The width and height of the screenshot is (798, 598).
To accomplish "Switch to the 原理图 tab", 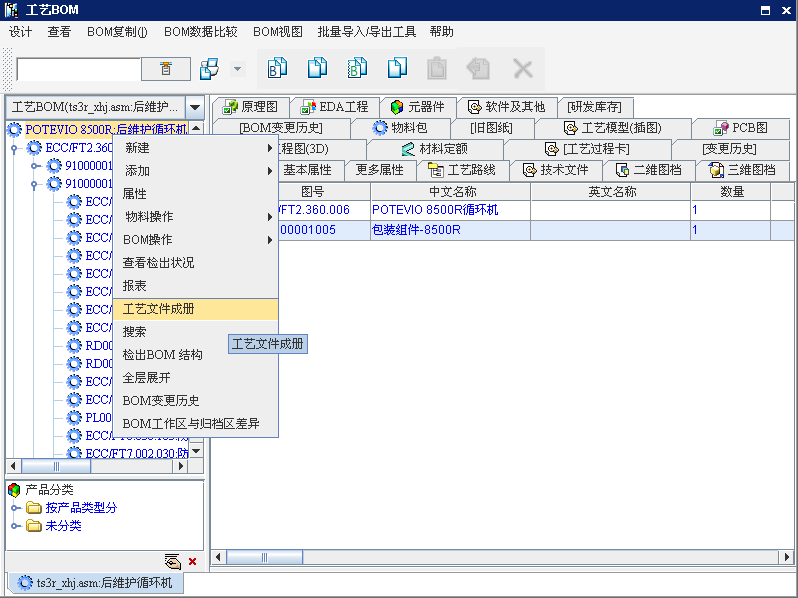I will (250, 107).
